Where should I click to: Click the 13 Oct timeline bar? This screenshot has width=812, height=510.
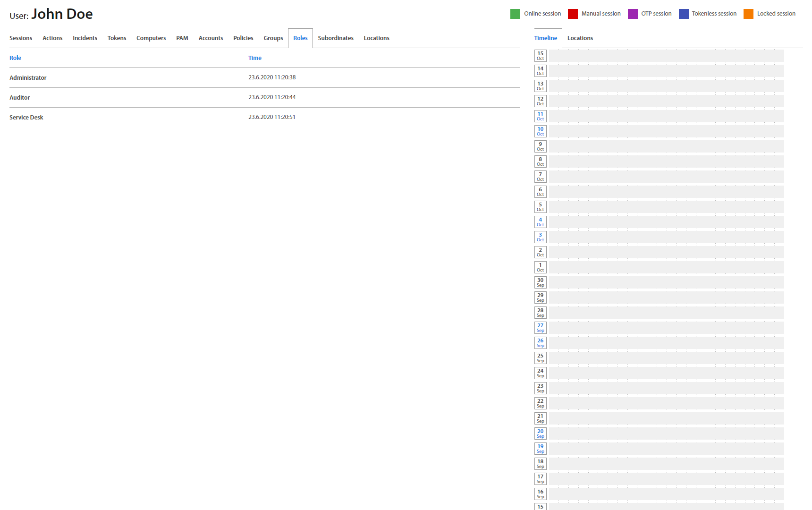pyautogui.click(x=666, y=86)
